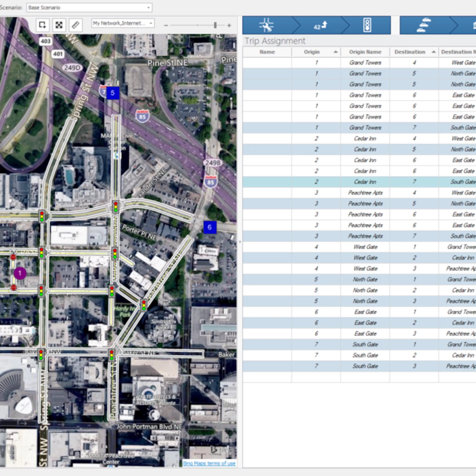Select the ruler measure tool
476x476 pixels.
point(75,25)
